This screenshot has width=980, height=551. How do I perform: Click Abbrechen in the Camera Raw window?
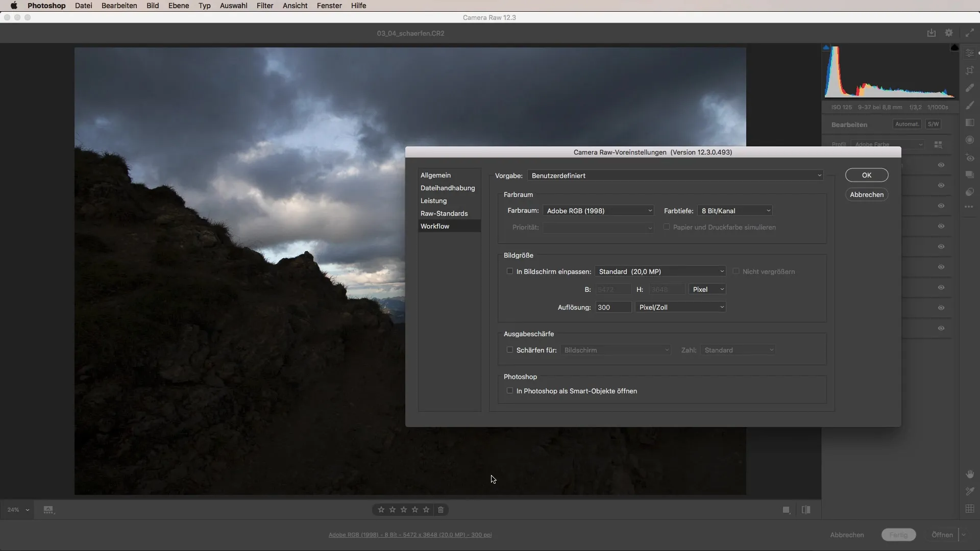tap(847, 535)
